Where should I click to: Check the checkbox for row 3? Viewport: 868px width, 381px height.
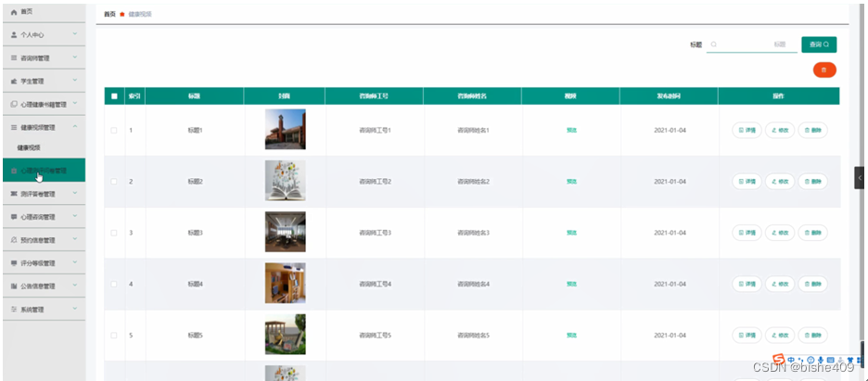click(x=114, y=233)
